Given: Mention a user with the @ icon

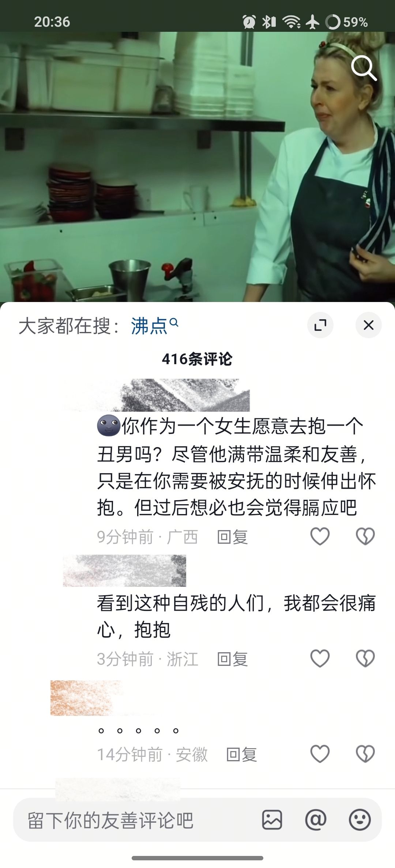Looking at the screenshot, I should tap(316, 820).
